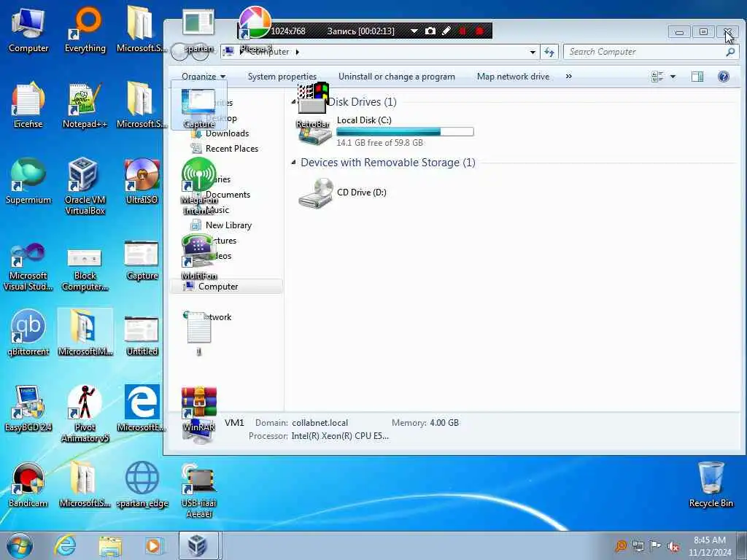Viewport: 747px width, 560px height.
Task: Select Documents library in navigation pane
Action: [228, 194]
